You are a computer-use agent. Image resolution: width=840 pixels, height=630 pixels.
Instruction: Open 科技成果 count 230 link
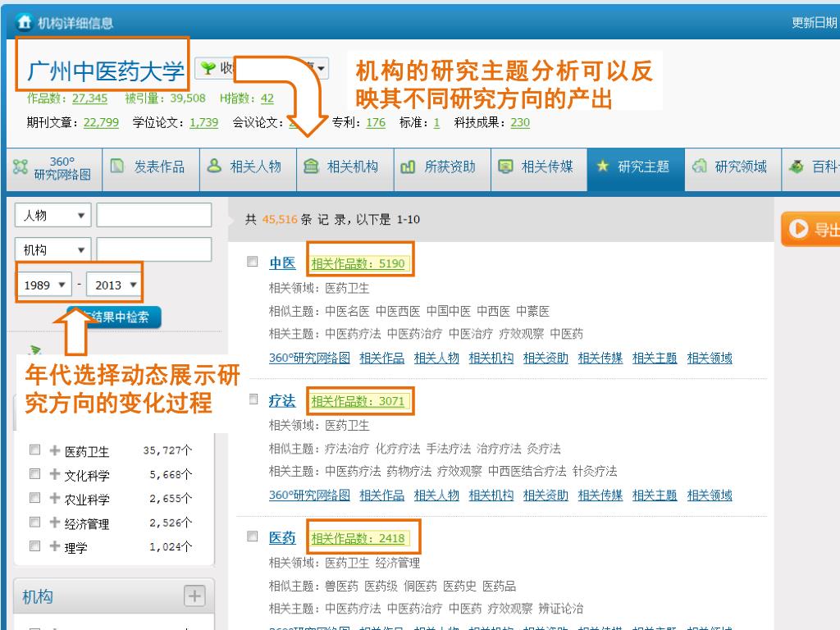pos(520,122)
